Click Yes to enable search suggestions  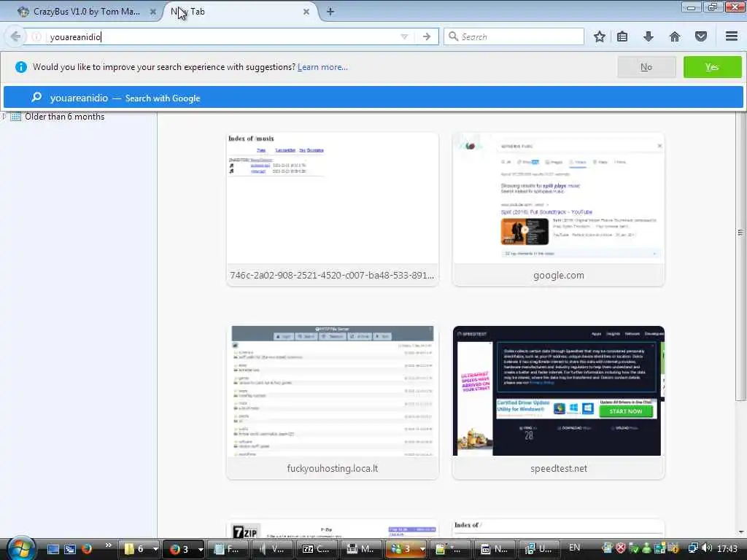tap(712, 67)
